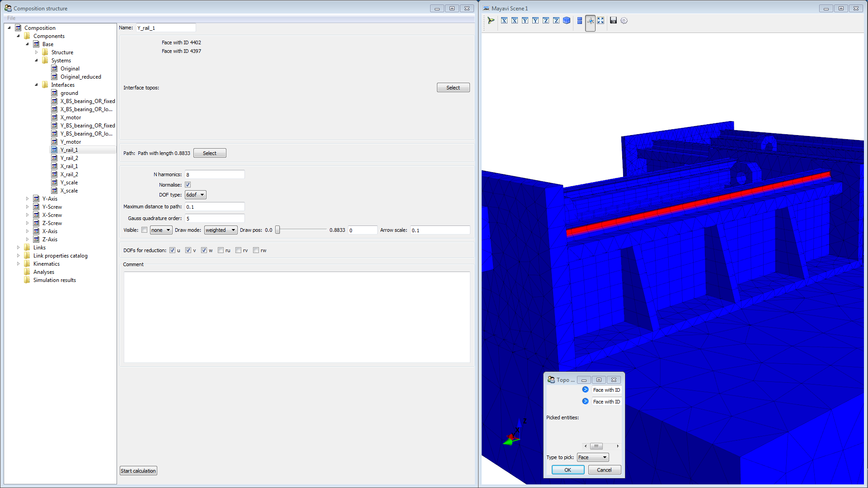Click the Analyses folder icon
Screen dimensions: 868x488
tap(27, 272)
